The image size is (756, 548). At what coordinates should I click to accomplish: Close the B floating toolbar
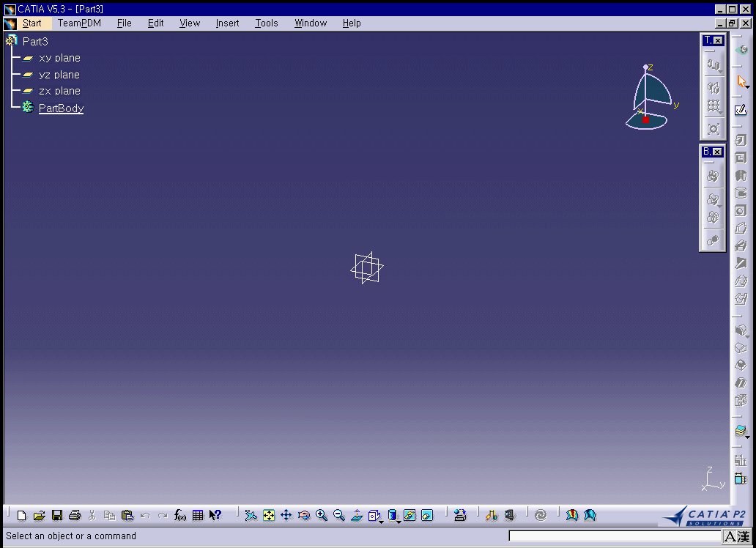717,152
